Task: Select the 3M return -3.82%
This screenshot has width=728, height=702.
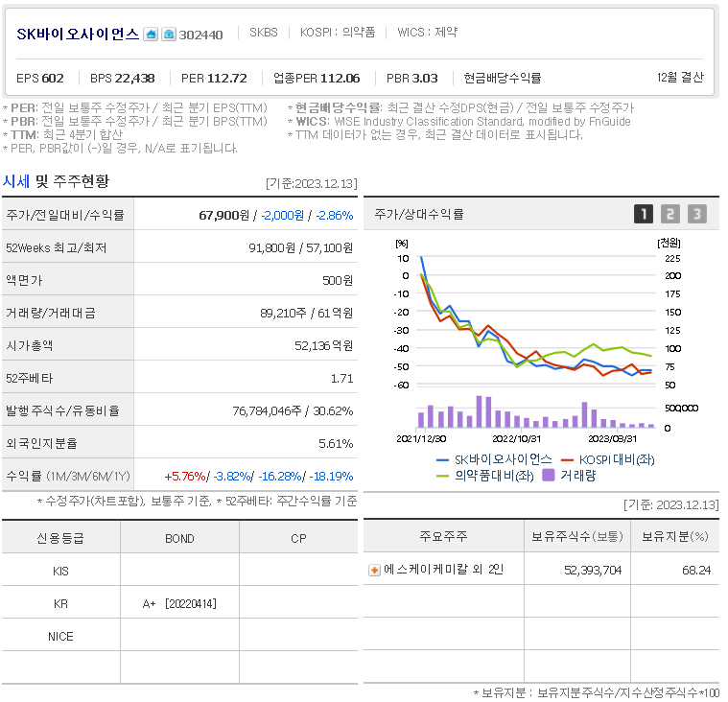Action: click(232, 477)
